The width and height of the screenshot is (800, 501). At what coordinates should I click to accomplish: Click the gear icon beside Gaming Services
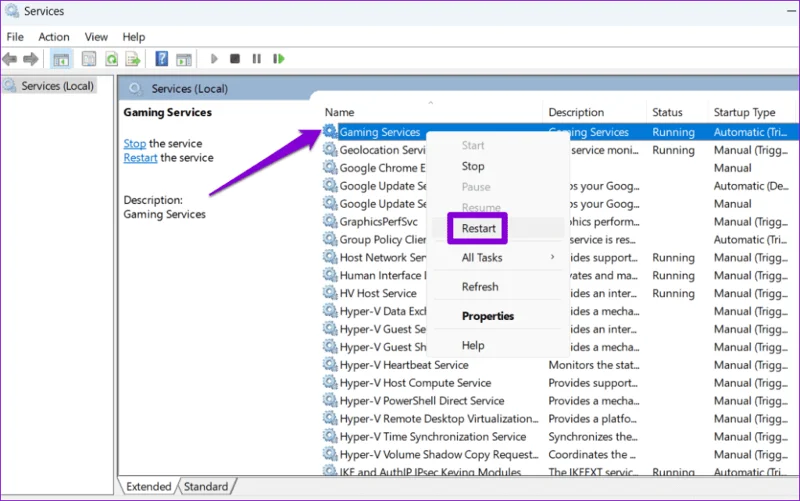330,131
